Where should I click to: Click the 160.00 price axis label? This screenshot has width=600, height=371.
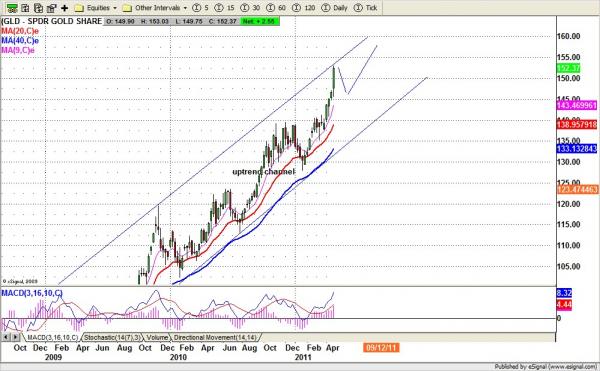(x=569, y=36)
